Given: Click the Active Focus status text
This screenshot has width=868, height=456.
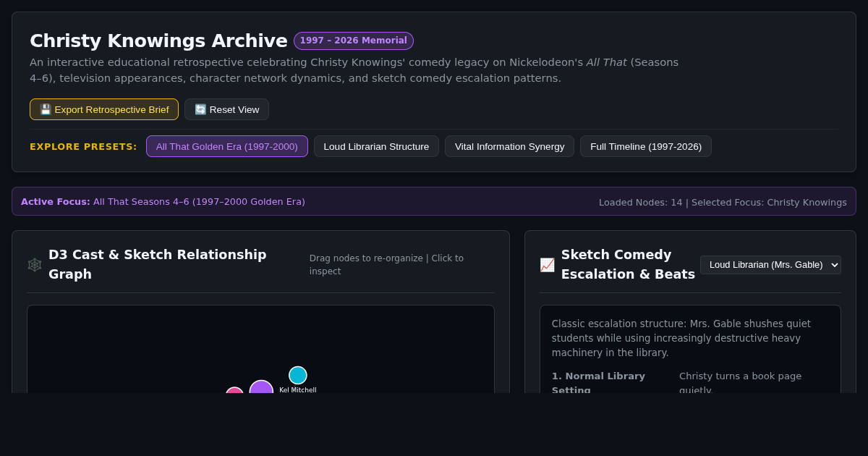Looking at the screenshot, I should 163,202.
